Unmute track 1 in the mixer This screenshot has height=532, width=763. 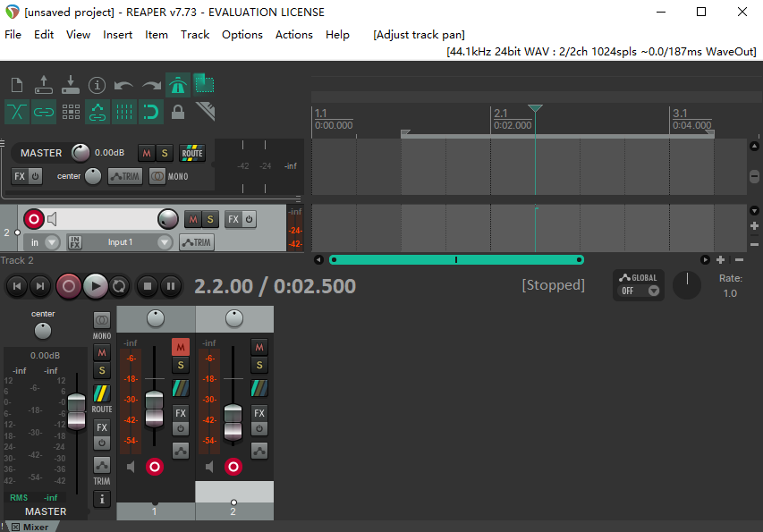point(181,347)
